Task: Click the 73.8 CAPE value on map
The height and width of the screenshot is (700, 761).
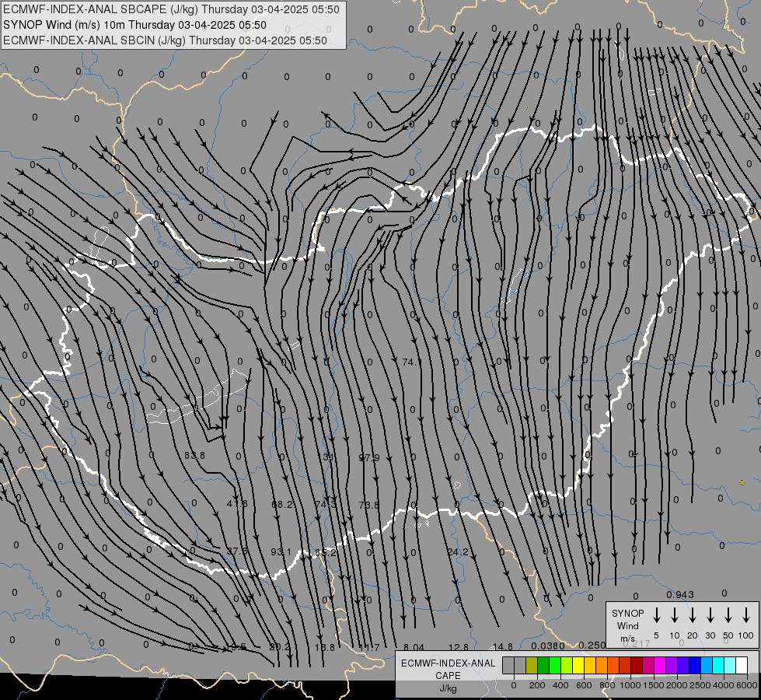Action: click(369, 505)
